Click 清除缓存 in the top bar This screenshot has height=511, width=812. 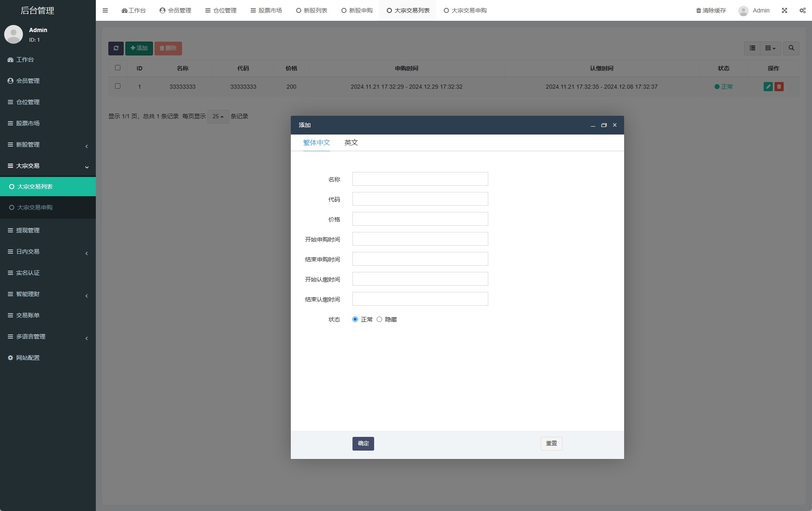coord(711,10)
